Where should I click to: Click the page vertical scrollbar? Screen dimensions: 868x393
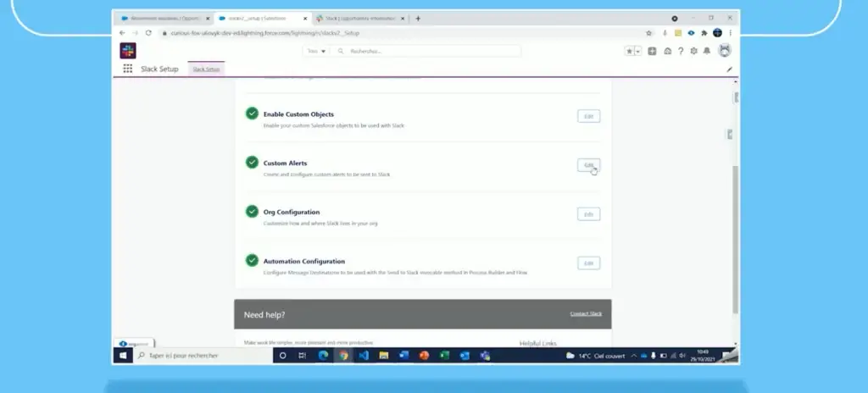(735, 238)
